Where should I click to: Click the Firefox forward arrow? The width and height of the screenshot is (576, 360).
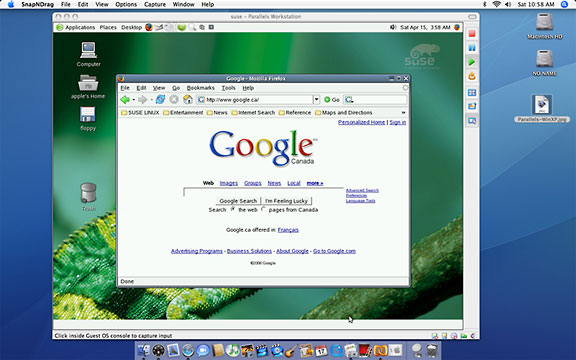(x=143, y=100)
